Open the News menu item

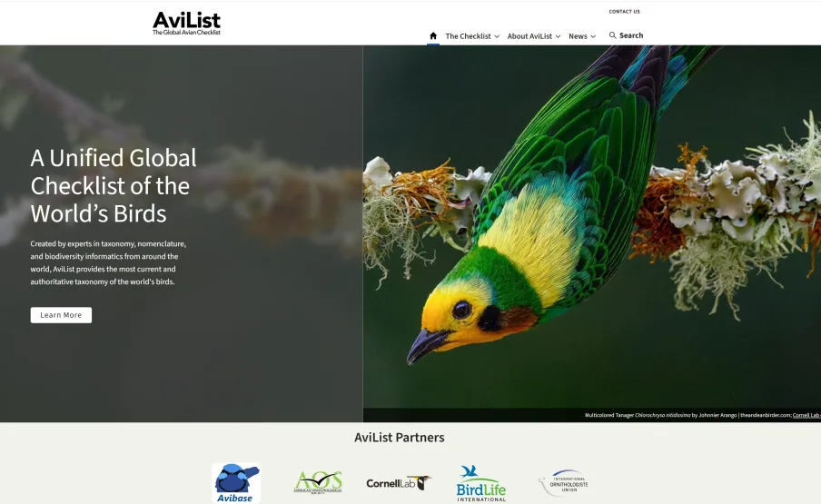point(578,36)
